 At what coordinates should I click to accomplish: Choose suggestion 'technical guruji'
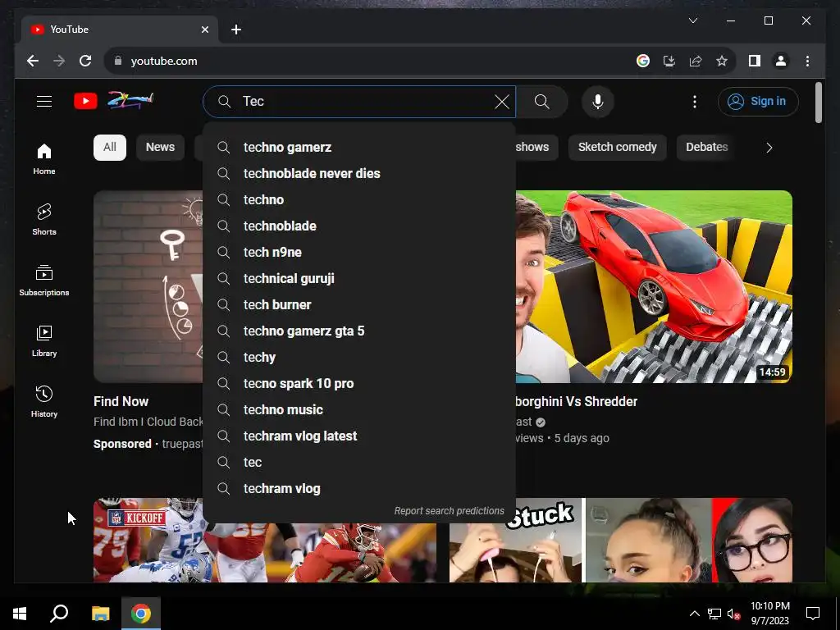coord(359,279)
